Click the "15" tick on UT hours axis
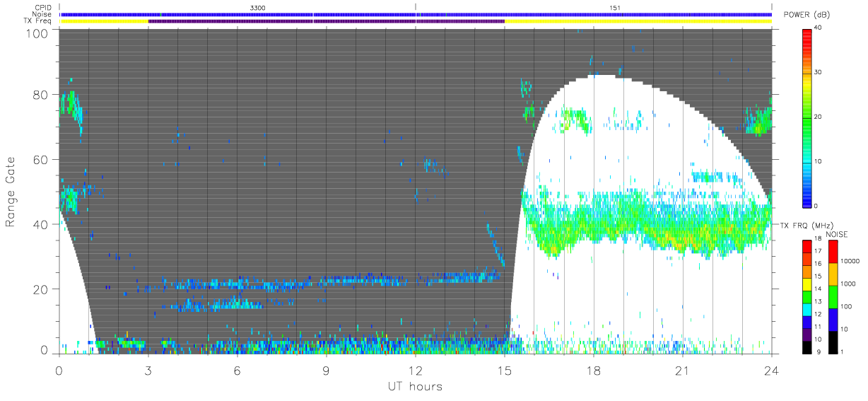 click(504, 369)
